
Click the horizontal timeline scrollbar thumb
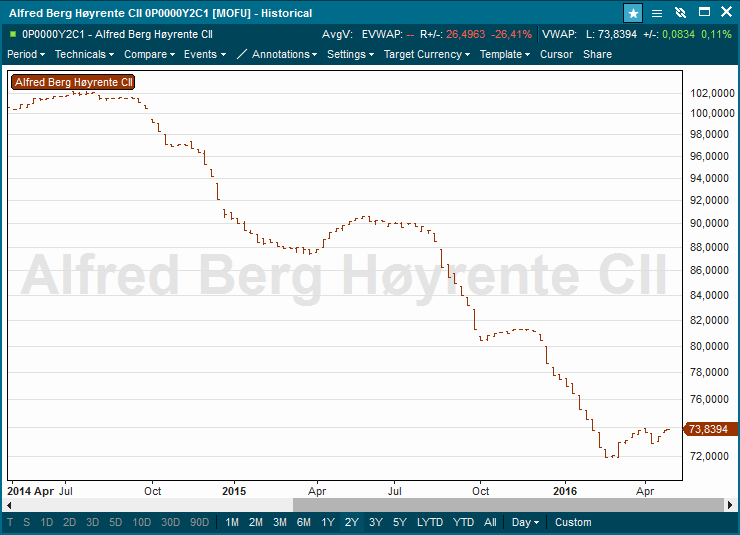pyautogui.click(x=508, y=505)
